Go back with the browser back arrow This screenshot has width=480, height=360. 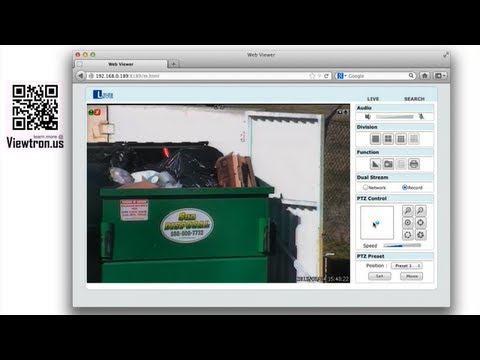(81, 76)
